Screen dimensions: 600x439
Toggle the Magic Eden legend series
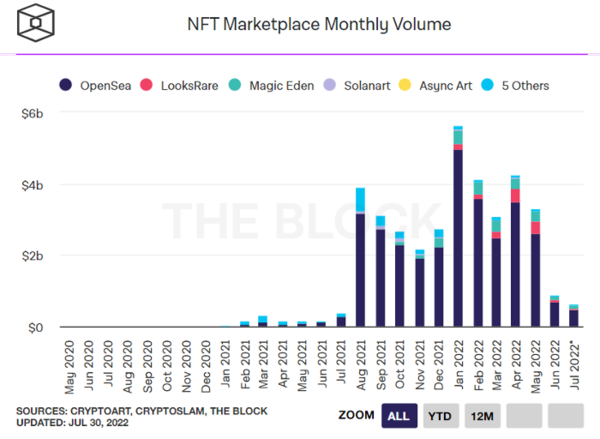point(271,85)
